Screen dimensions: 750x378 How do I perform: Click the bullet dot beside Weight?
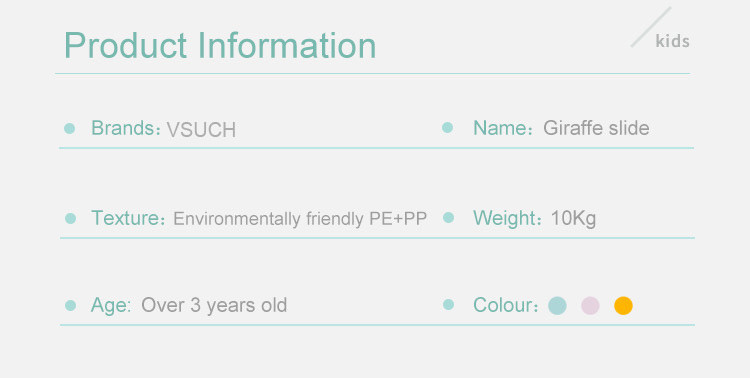coord(448,218)
